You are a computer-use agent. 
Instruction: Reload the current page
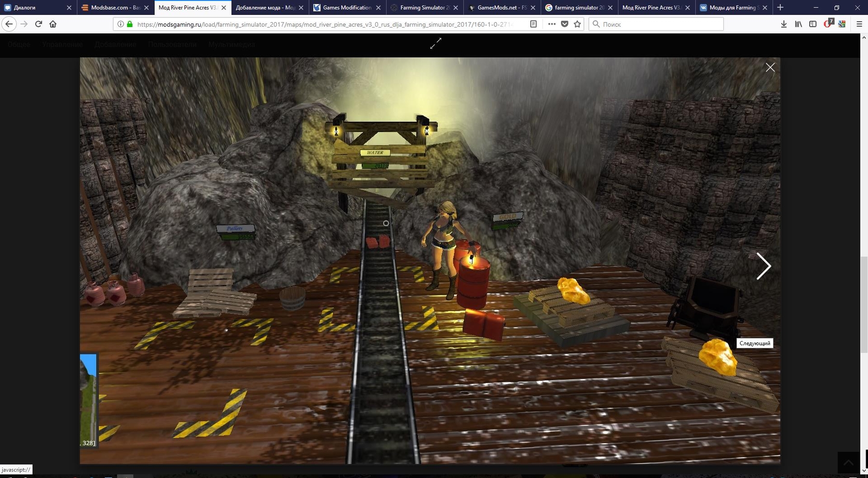tap(39, 24)
